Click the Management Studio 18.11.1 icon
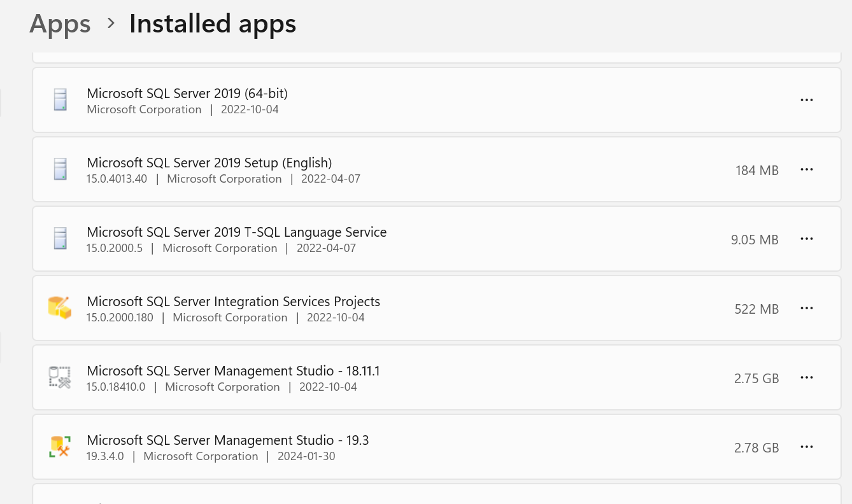The height and width of the screenshot is (504, 852). [x=60, y=377]
